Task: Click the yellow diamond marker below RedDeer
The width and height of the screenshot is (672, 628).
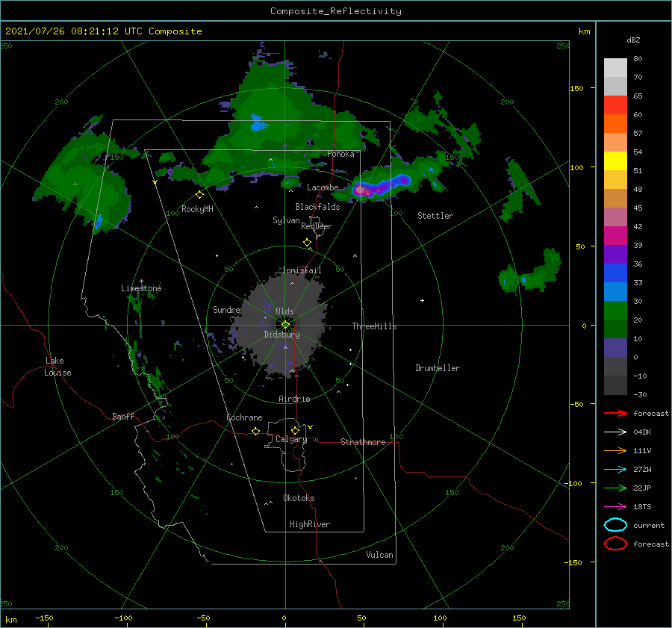Action: pyautogui.click(x=307, y=243)
